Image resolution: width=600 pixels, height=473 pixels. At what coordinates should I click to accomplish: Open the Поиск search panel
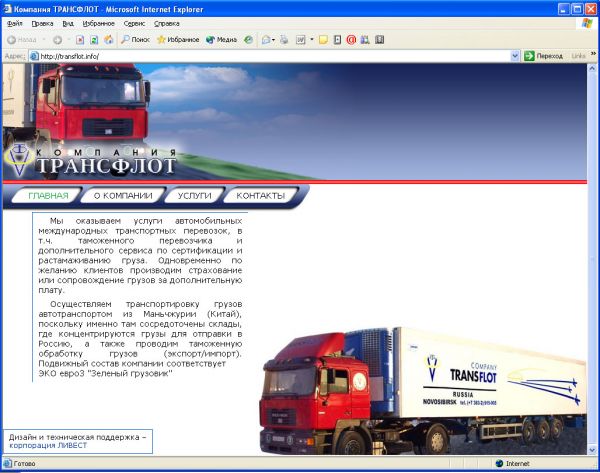point(135,40)
